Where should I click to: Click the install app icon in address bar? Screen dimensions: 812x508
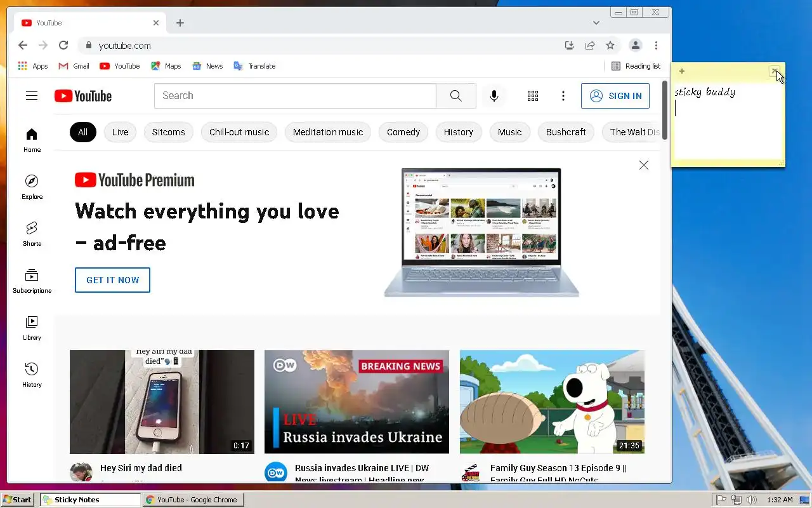click(x=570, y=45)
